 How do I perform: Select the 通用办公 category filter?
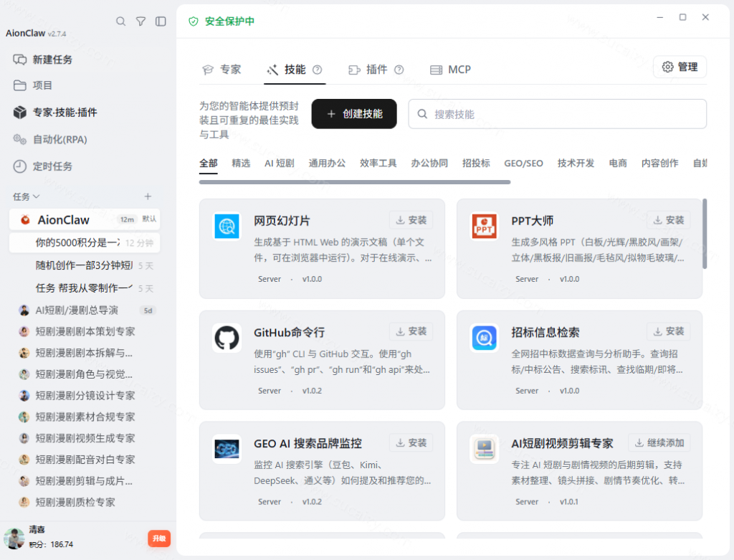pyautogui.click(x=327, y=163)
